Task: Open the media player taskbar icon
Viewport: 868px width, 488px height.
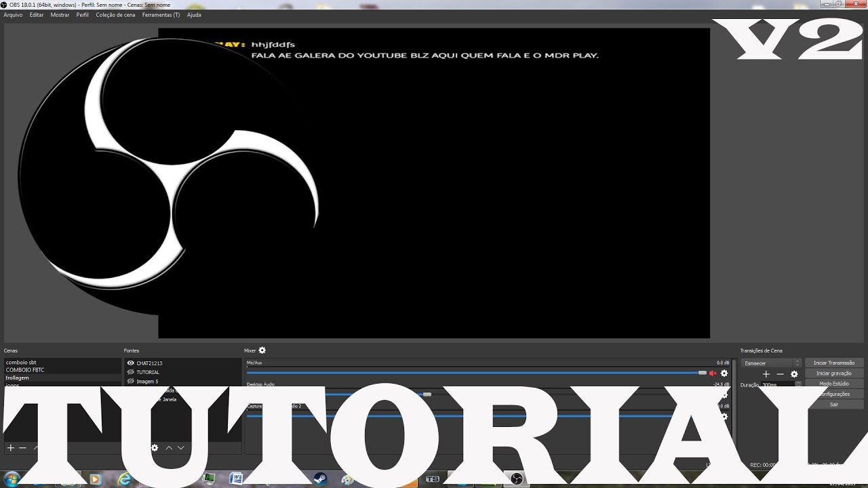Action: click(95, 479)
